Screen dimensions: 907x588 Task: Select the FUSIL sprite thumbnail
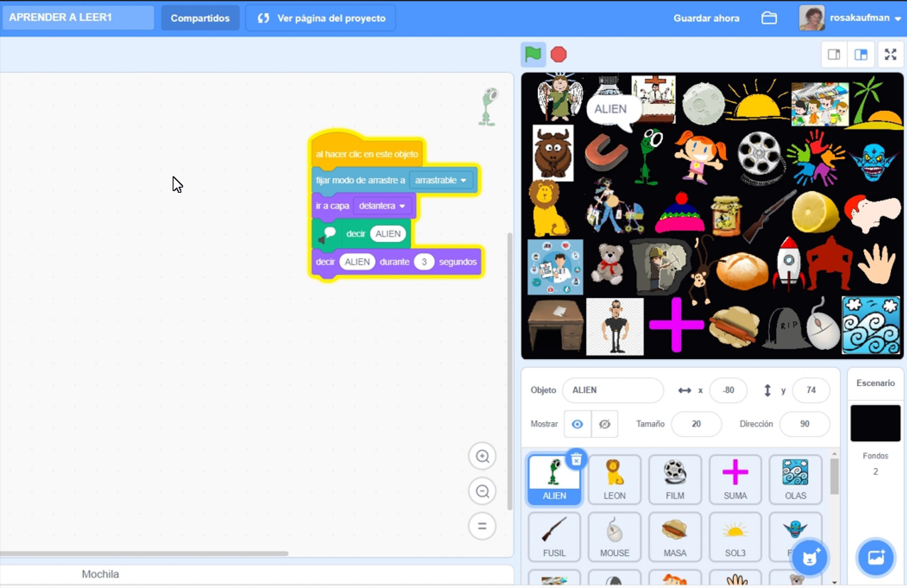pos(554,537)
